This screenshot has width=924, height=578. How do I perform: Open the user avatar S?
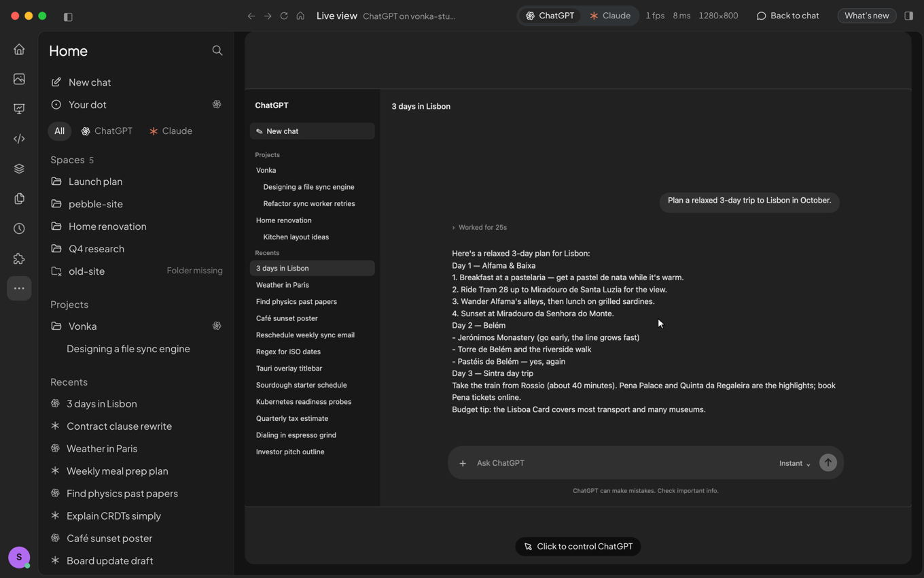click(19, 557)
